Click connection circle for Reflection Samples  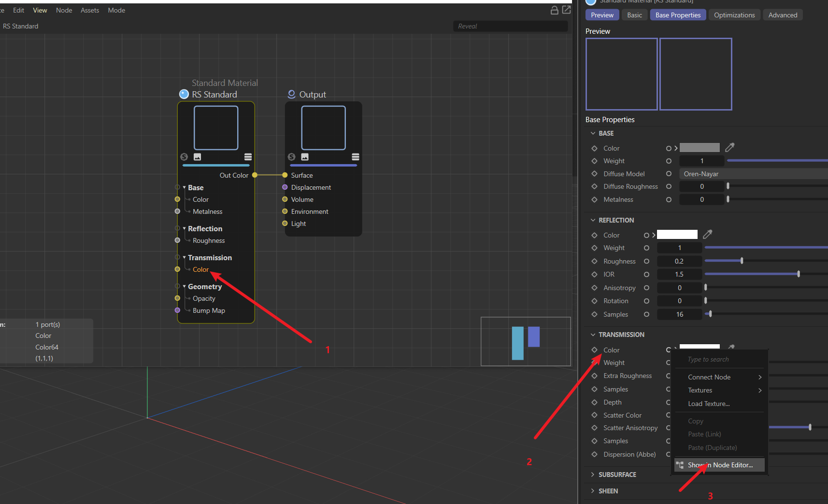click(x=646, y=314)
